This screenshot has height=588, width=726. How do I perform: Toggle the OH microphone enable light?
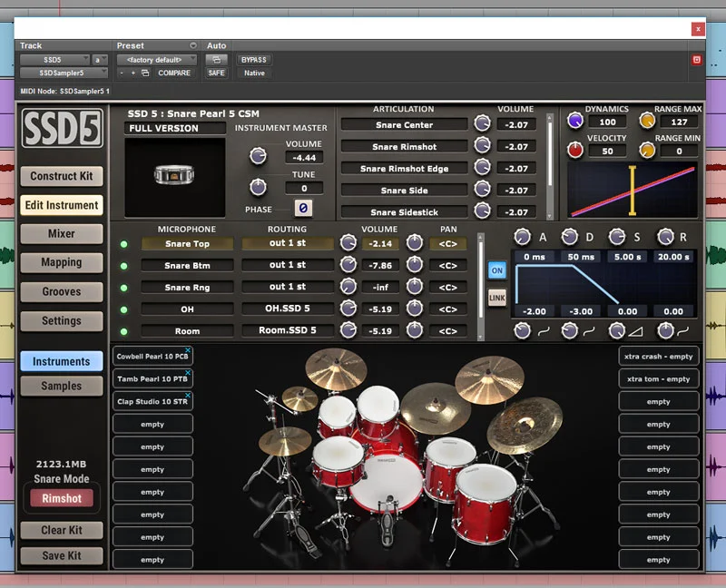[124, 309]
